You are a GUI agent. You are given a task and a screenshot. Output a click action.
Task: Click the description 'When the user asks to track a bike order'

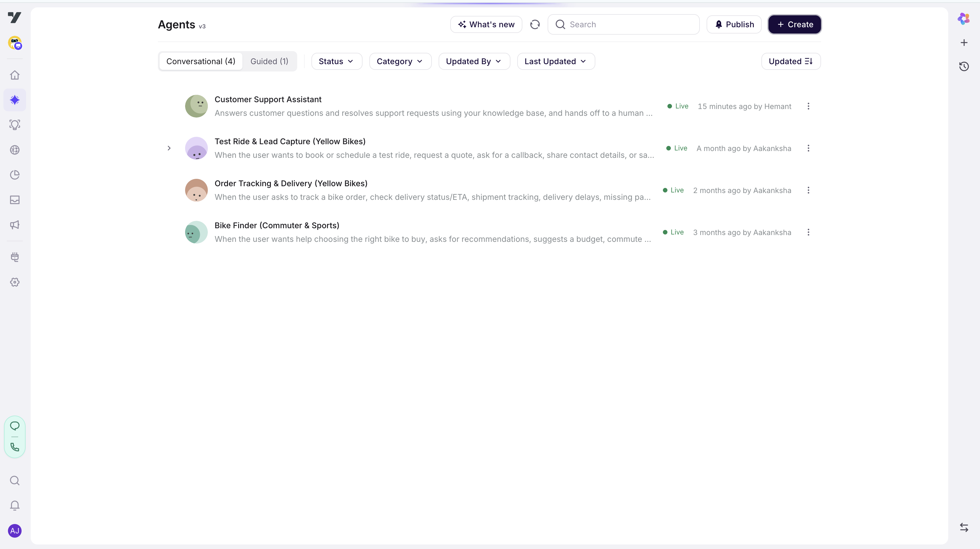(x=433, y=197)
